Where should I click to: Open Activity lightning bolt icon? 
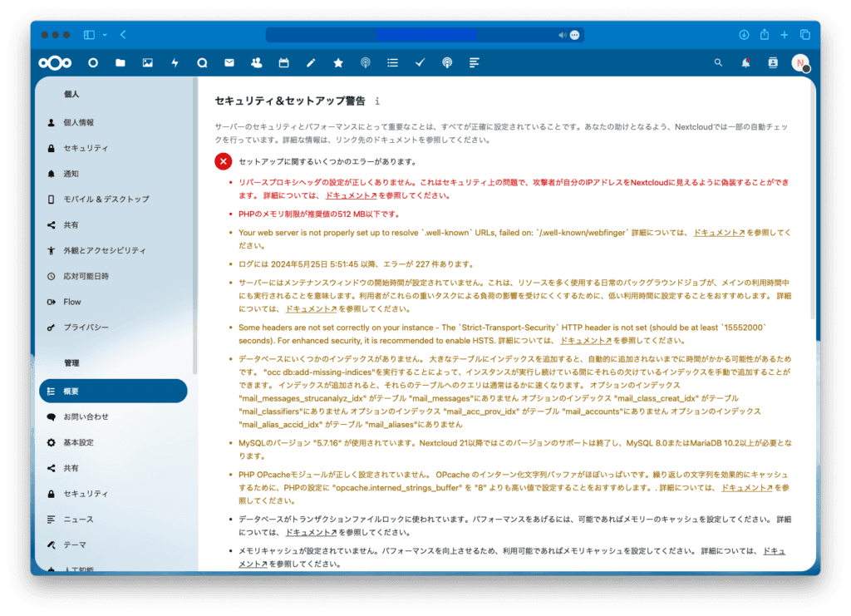[175, 62]
